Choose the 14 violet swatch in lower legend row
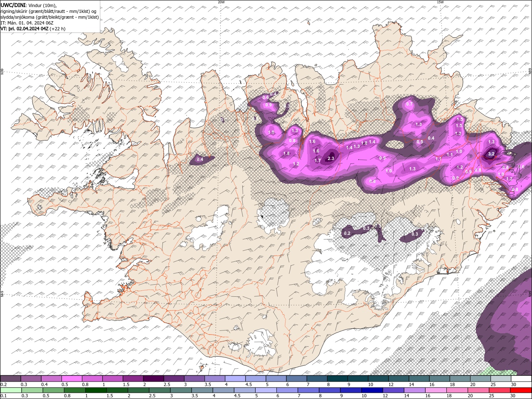Viewport: 532px width, 399px height. click(414, 390)
